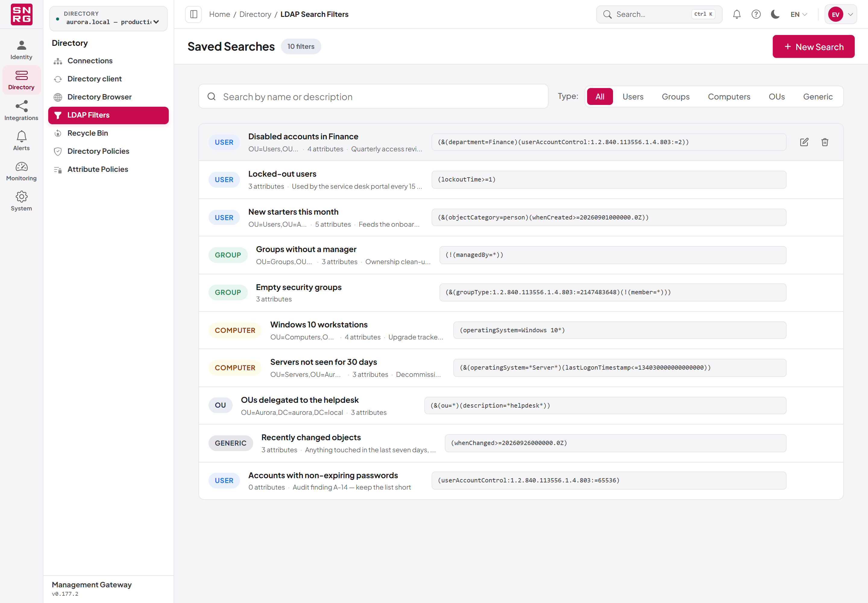Filter saved searches by Generic type
Screen dimensions: 868x603
tap(817, 97)
